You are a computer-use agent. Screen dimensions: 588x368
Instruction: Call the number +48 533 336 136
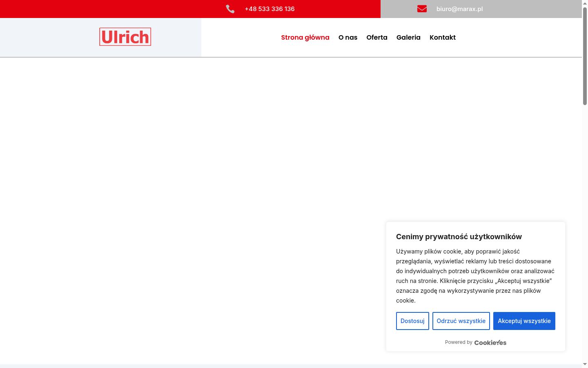[x=269, y=9]
